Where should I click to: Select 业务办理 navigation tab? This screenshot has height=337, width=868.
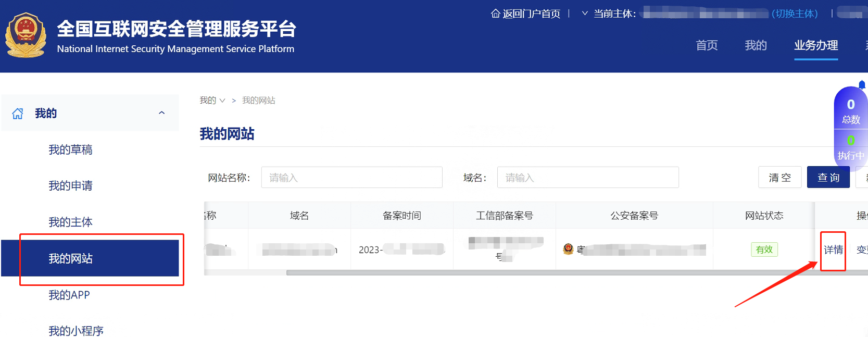pyautogui.click(x=816, y=45)
